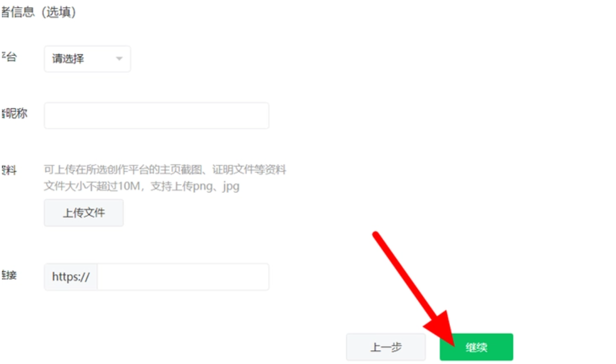The height and width of the screenshot is (364, 616).
Task: Click the 链接 field label
Action: [x=8, y=275]
